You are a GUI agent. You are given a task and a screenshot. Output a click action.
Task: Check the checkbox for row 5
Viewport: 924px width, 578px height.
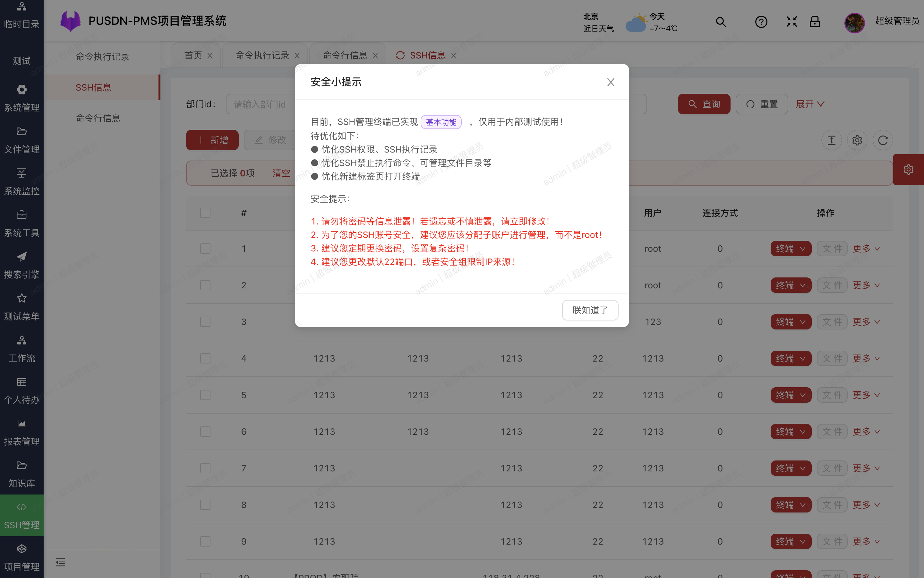coord(205,395)
